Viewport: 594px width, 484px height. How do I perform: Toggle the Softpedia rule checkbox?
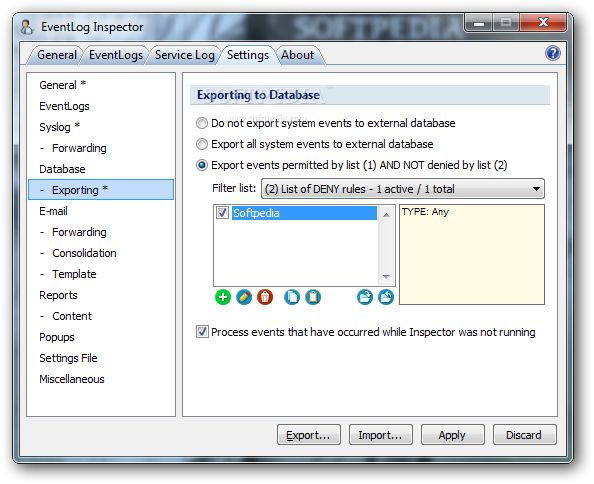(x=222, y=212)
